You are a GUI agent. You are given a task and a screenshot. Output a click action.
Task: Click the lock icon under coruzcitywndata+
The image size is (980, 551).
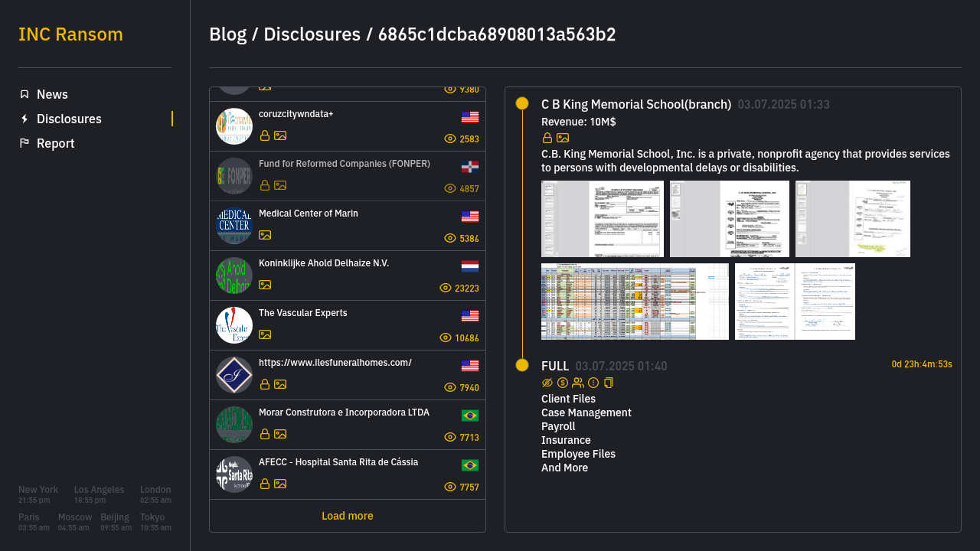(x=265, y=135)
